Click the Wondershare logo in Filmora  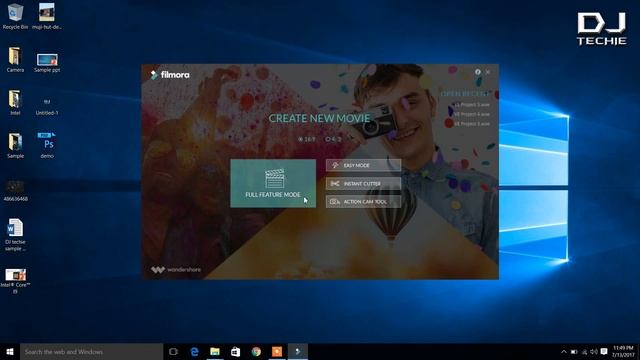click(176, 270)
